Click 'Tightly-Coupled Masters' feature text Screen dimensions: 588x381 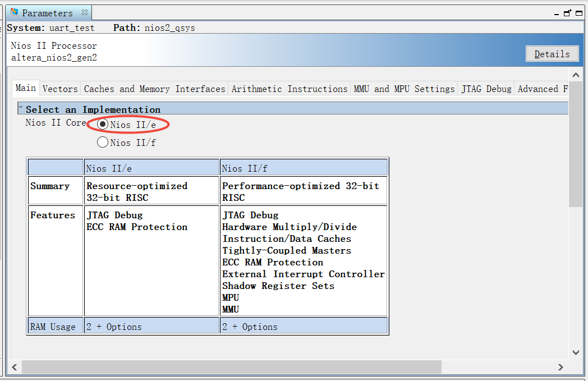(287, 250)
